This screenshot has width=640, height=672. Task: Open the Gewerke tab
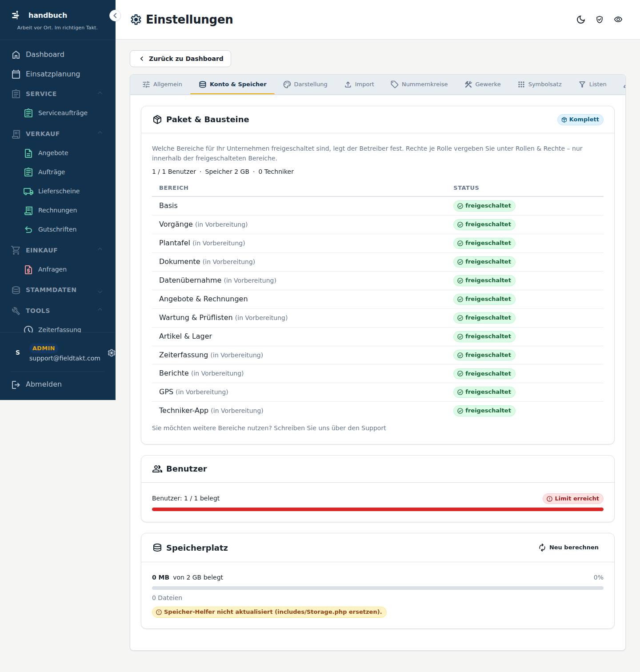point(483,84)
